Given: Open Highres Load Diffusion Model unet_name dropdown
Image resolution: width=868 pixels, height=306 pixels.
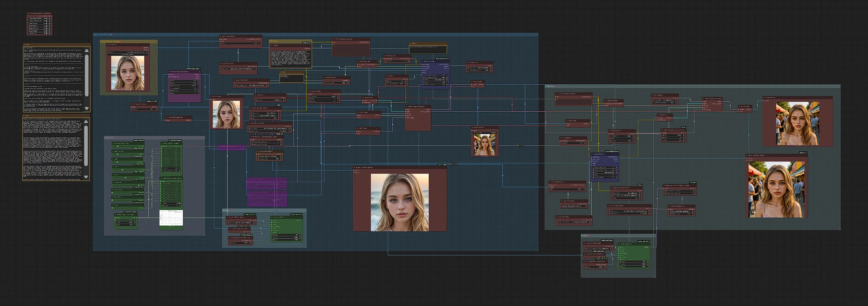Looking at the screenshot, I should tap(629, 211).
